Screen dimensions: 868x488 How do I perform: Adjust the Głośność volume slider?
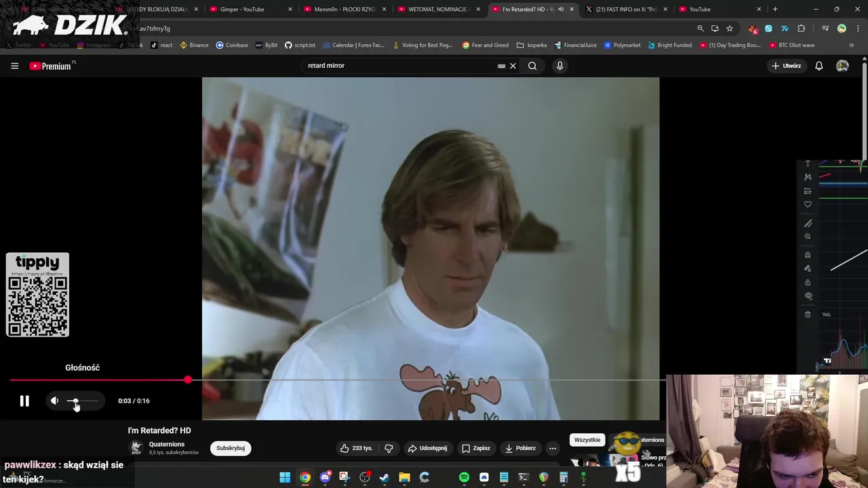[83, 401]
